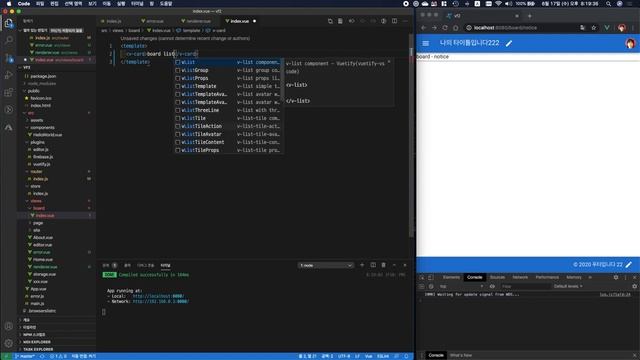Select the vListTileAvatar suggestion
Image resolution: width=640 pixels, height=360 pixels.
tap(227, 134)
